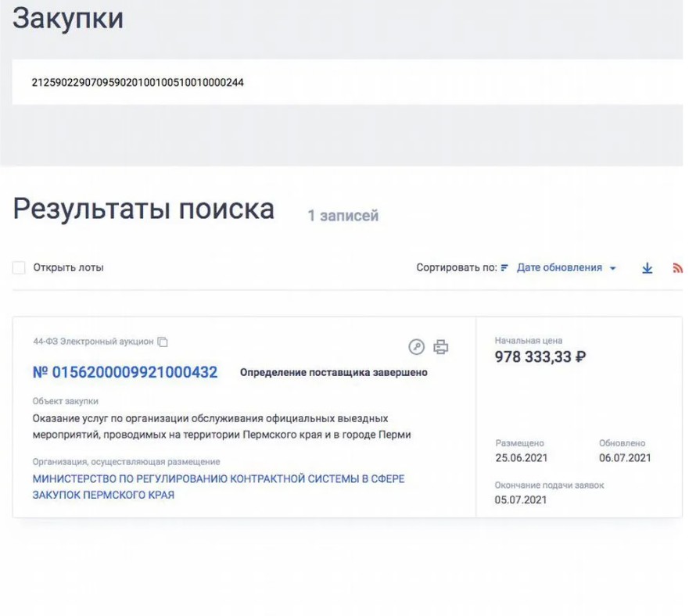Click the submission deadline date 05.07.2021
The image size is (696, 616).
[520, 500]
